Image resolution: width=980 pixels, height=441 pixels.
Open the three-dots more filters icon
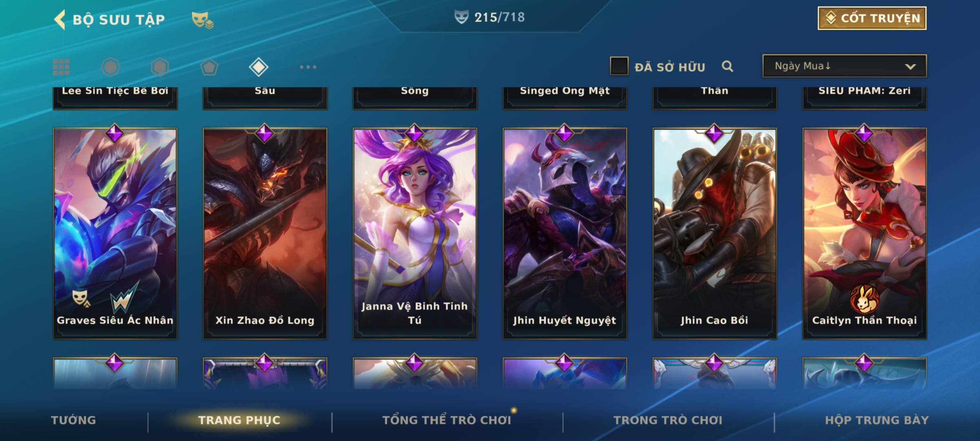(x=308, y=67)
